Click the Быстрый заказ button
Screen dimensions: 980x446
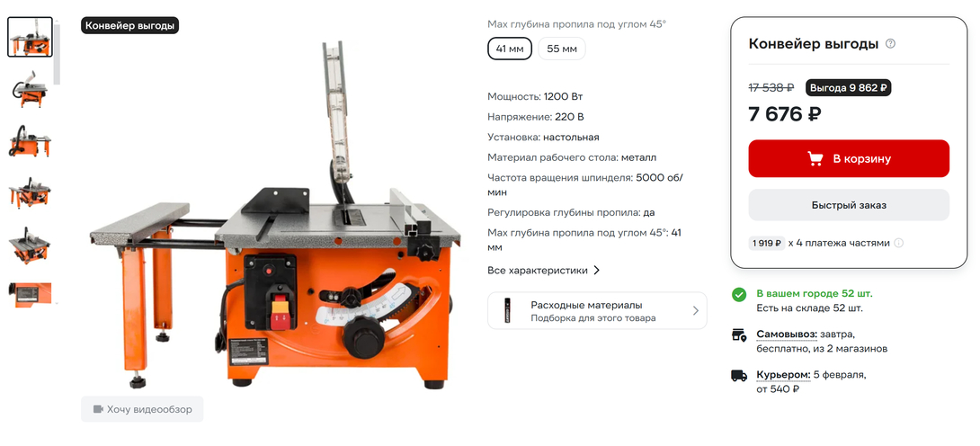coord(849,205)
